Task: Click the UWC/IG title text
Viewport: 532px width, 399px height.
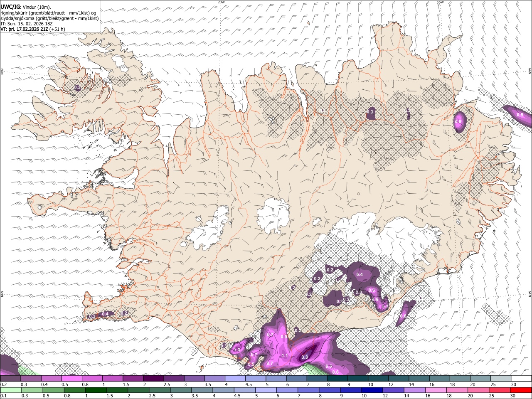Action: (10, 7)
